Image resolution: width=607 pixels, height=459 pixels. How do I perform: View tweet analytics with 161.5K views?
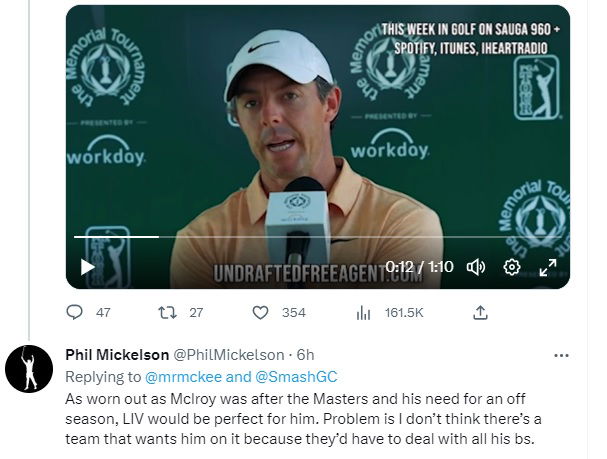point(364,313)
